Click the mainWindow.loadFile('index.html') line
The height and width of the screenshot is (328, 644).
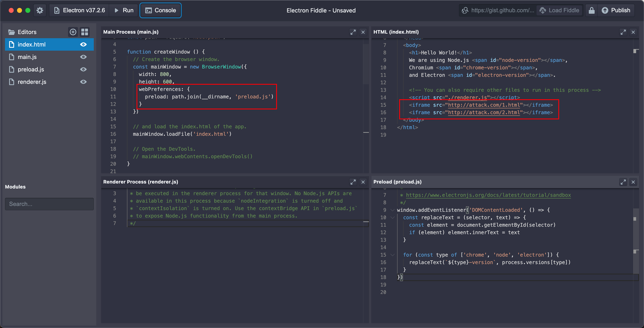pyautogui.click(x=182, y=134)
